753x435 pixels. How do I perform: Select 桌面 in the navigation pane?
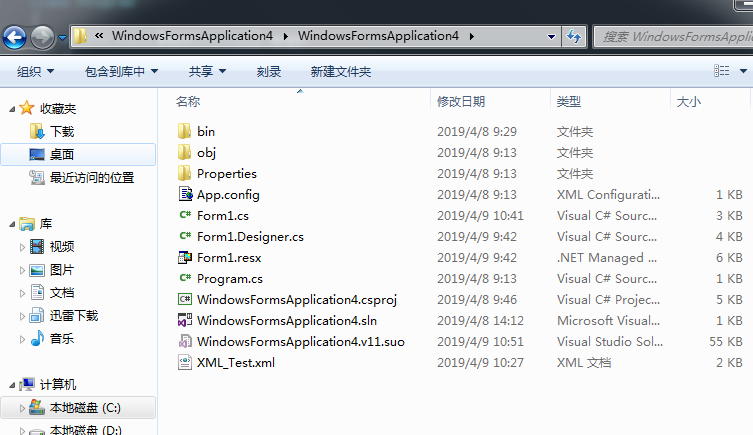(x=78, y=155)
